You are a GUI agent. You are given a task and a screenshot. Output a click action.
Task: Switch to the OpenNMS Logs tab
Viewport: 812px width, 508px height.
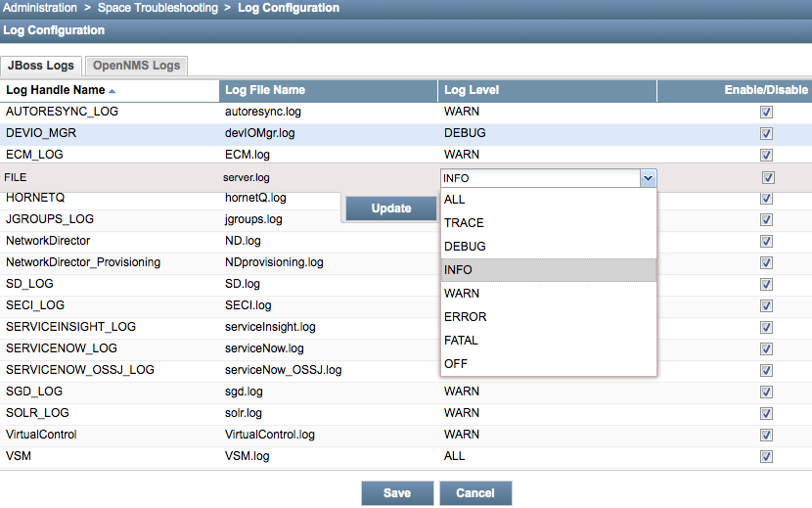click(136, 66)
